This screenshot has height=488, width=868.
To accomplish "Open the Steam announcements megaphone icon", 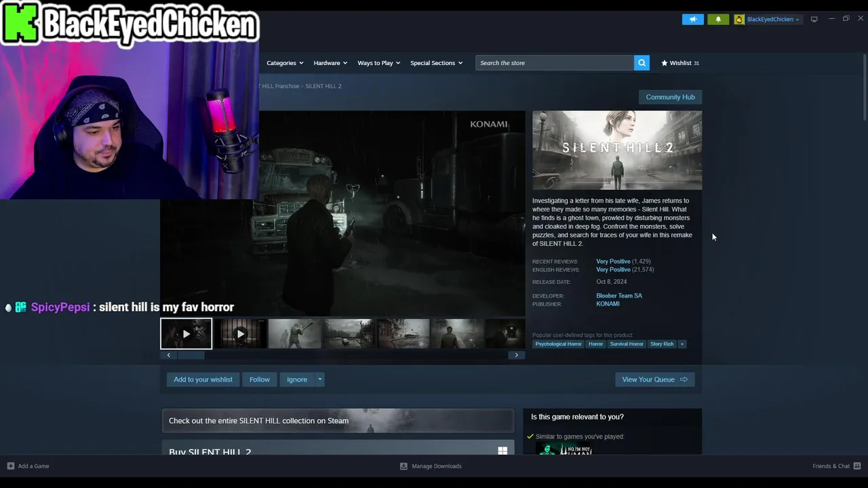I will [x=693, y=19].
